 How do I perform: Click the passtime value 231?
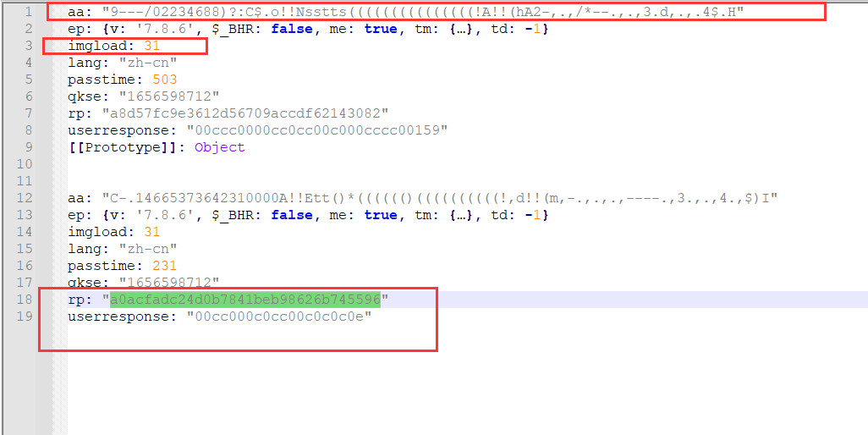pos(165,266)
